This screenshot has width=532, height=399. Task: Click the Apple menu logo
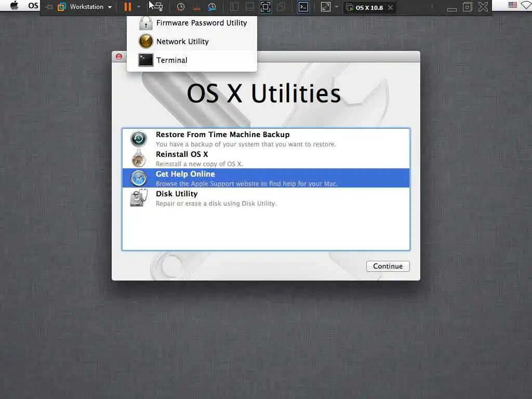pos(14,5)
